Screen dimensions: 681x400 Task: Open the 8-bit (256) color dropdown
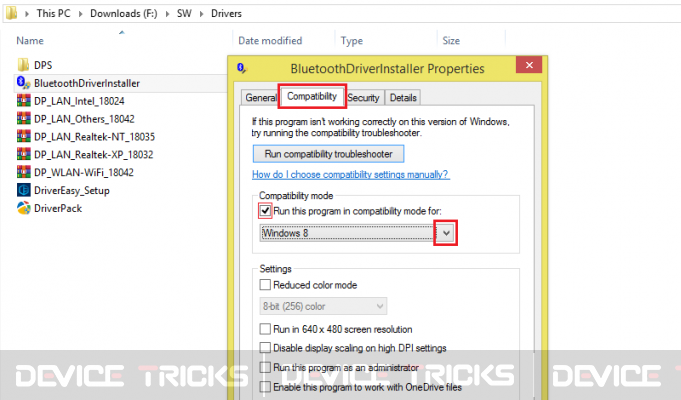[x=323, y=306]
